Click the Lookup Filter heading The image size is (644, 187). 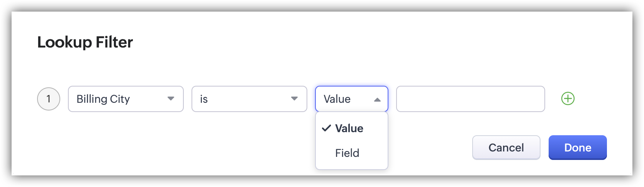85,42
